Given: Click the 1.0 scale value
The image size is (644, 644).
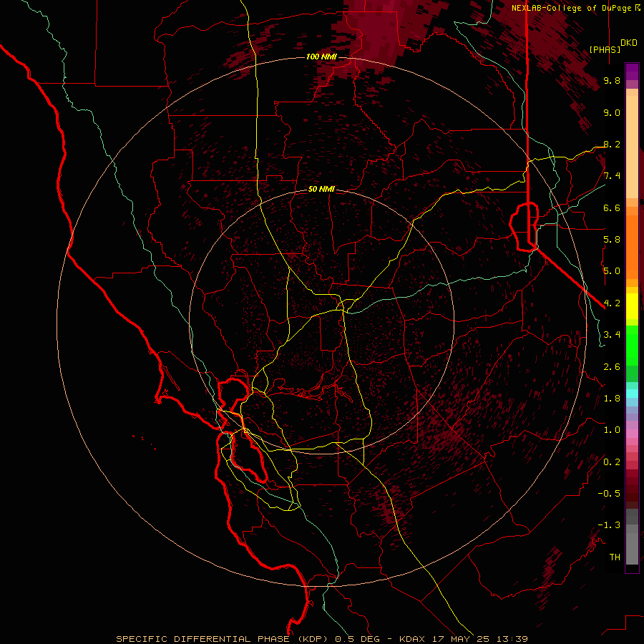Looking at the screenshot, I should (x=612, y=430).
